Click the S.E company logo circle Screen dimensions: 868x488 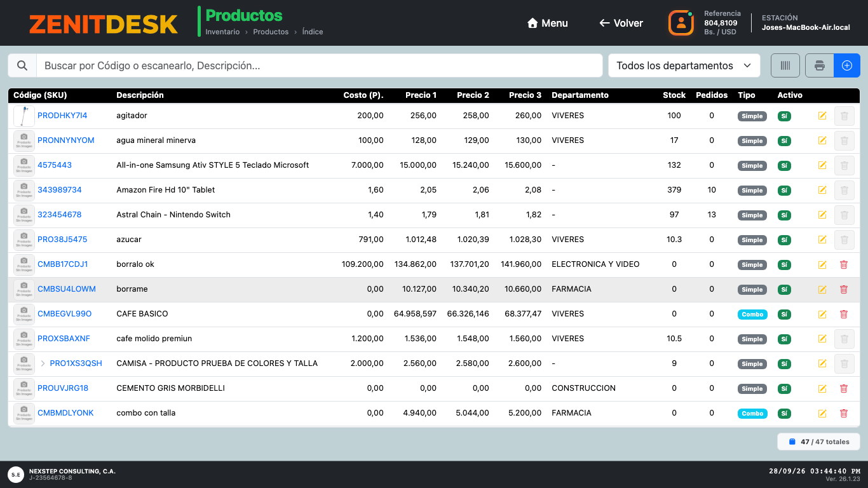pos(16,474)
